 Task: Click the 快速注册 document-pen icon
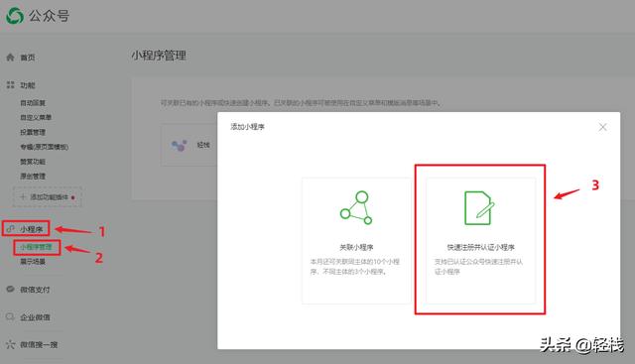click(480, 207)
